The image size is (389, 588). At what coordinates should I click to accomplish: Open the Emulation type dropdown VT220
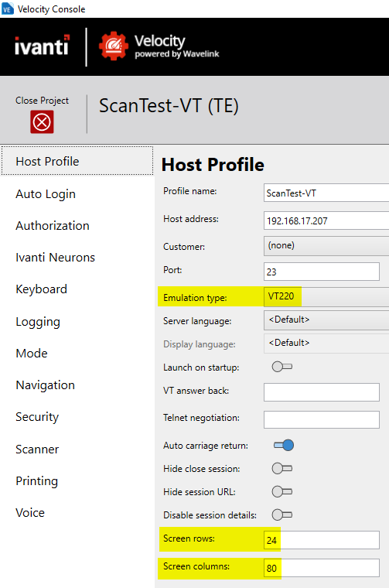(326, 297)
